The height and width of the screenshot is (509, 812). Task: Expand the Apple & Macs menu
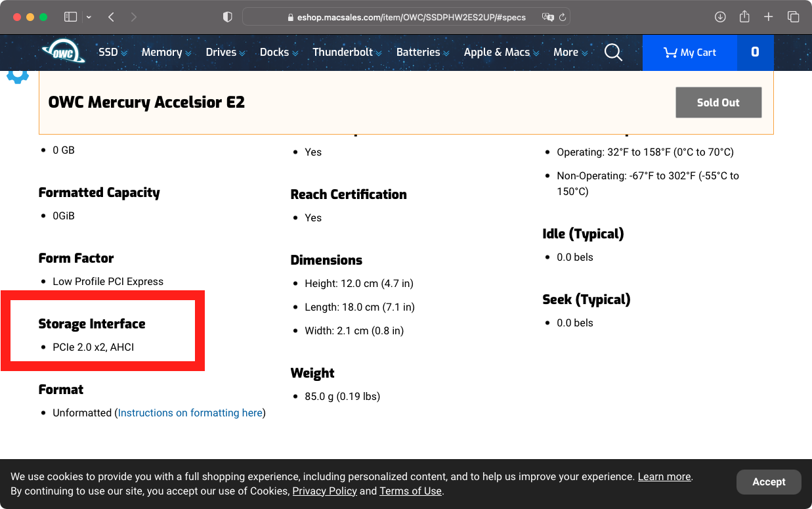502,52
